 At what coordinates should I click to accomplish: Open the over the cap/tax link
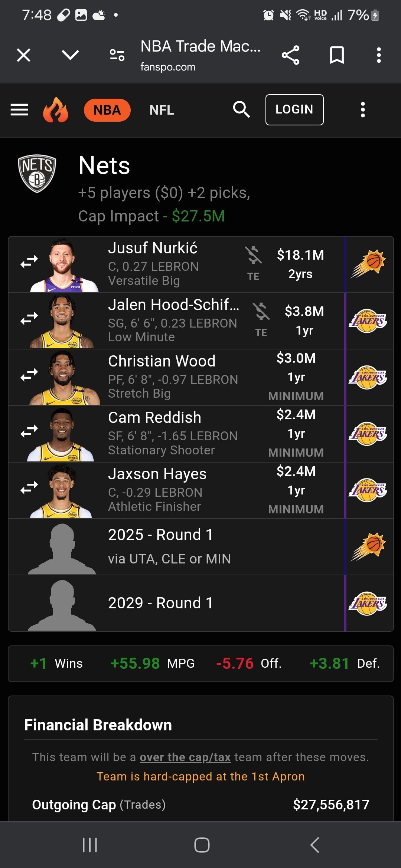pos(185,757)
